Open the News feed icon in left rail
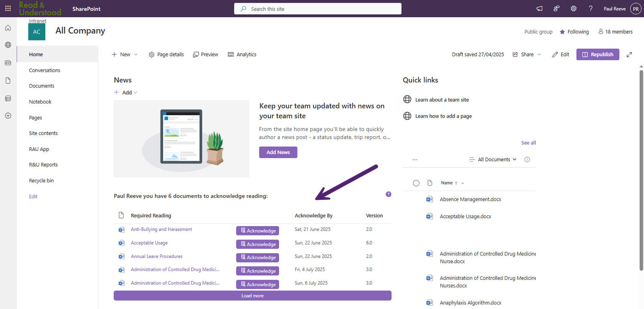Screen dimensions: 644x309 (8, 63)
